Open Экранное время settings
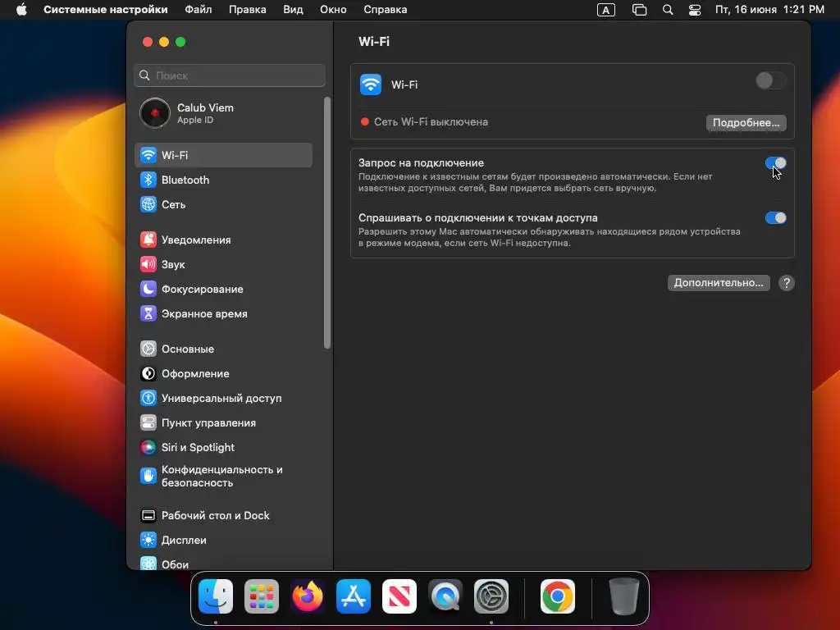 [x=223, y=314]
